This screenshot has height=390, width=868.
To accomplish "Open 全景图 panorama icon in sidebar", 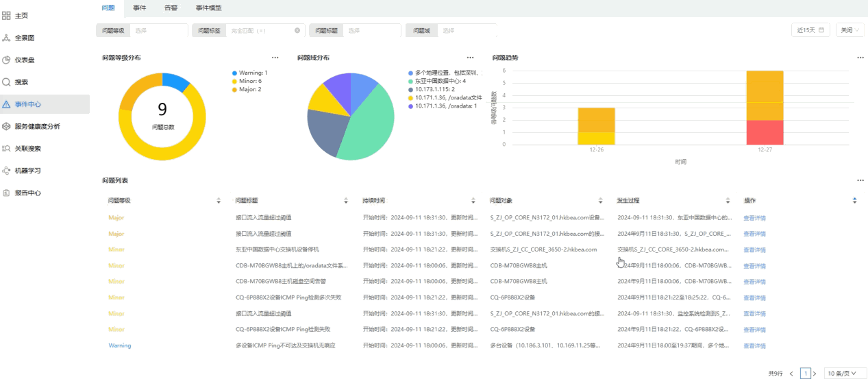I will [6, 38].
